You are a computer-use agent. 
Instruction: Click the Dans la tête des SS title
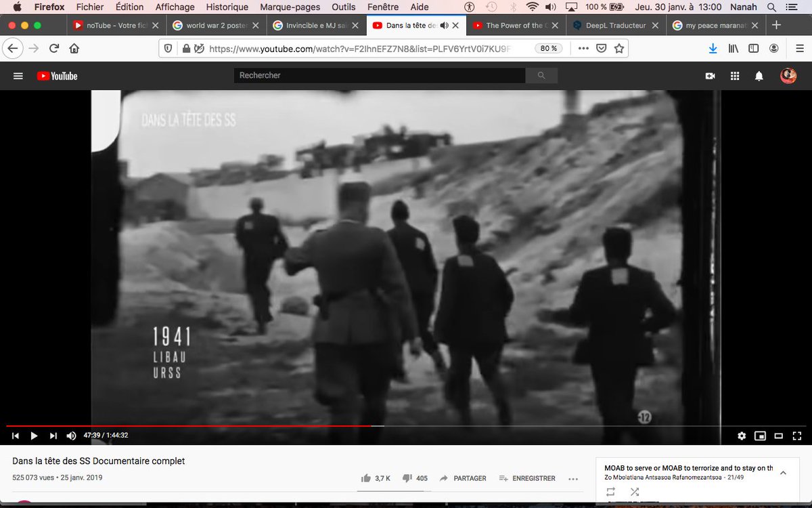click(x=99, y=461)
